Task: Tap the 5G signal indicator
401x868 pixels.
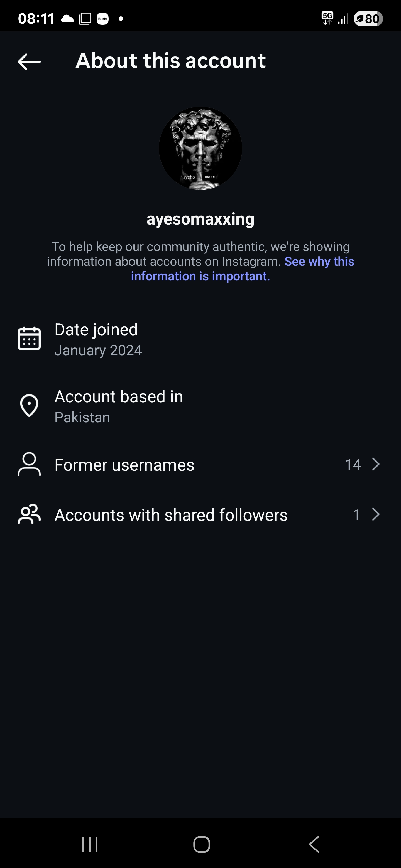Action: click(x=327, y=18)
